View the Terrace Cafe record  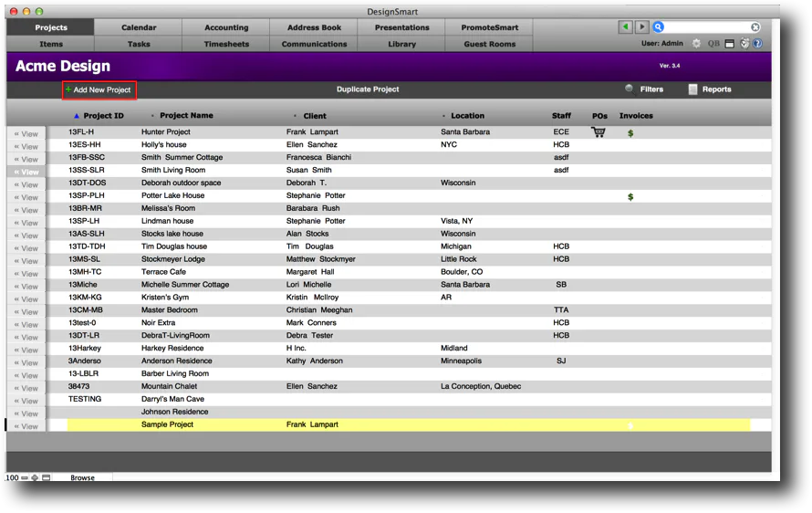coord(26,274)
